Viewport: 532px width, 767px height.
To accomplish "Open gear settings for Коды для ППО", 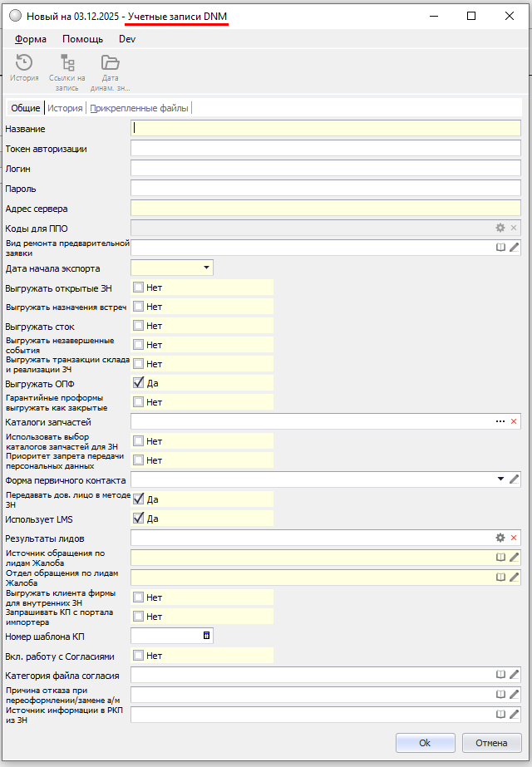I will [500, 228].
